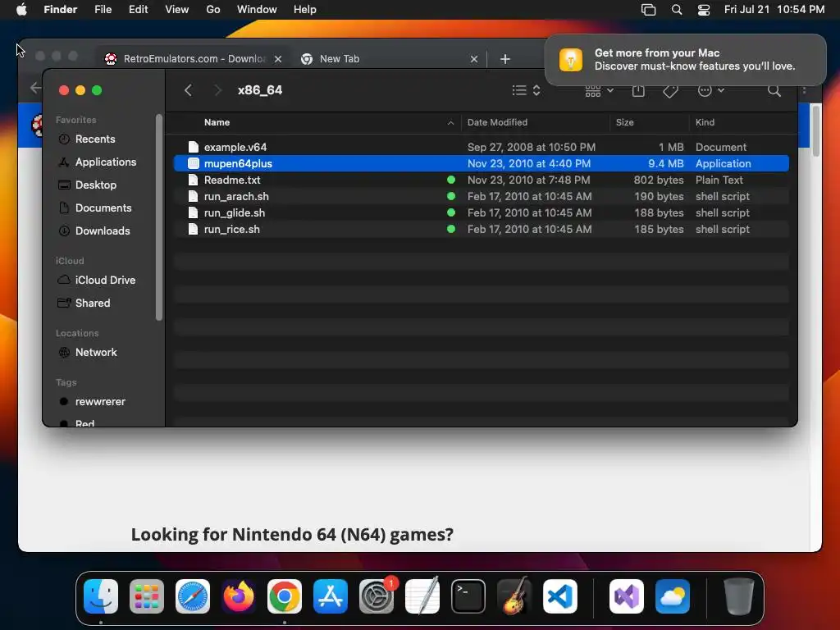The height and width of the screenshot is (630, 840).
Task: Open the Edit menu
Action: click(138, 10)
